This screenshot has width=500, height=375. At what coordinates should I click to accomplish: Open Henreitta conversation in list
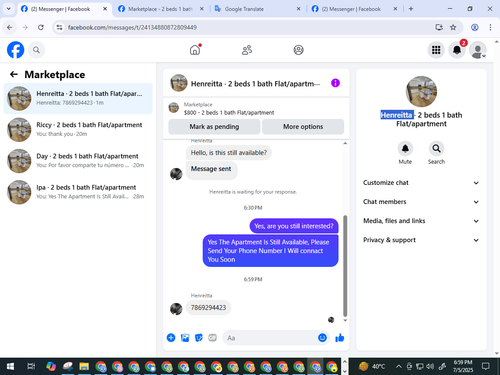point(78,98)
